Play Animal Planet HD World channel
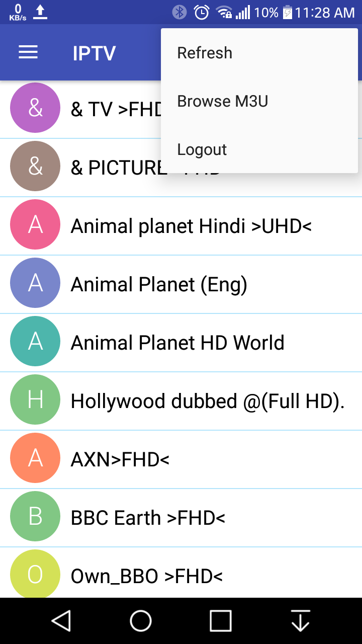 coord(181,343)
